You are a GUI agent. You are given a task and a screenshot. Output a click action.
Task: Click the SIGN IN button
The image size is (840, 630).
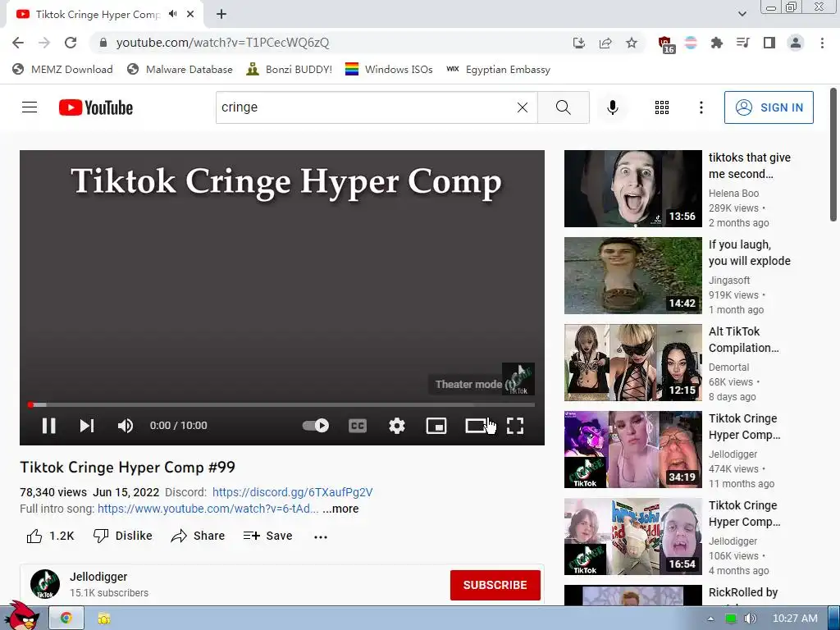point(769,107)
